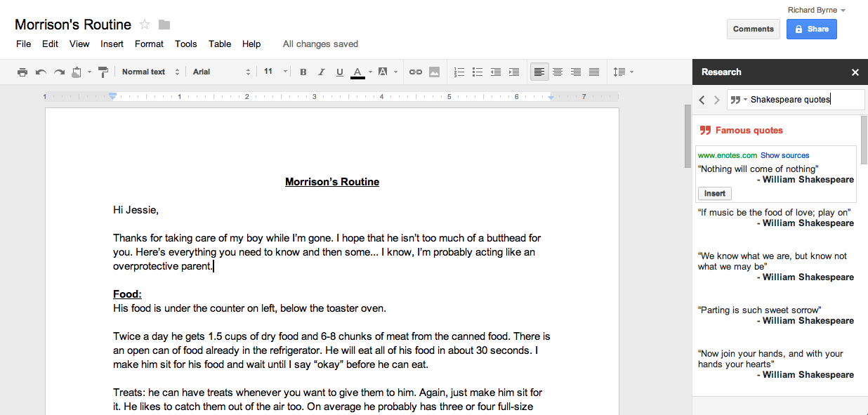Click the Show sources link
The width and height of the screenshot is (868, 415).
click(784, 155)
